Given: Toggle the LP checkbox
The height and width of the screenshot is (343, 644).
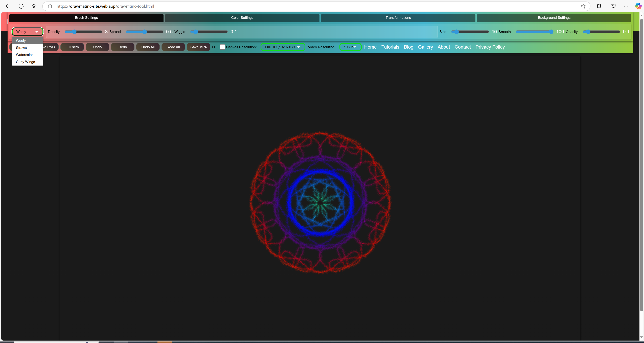Looking at the screenshot, I should [222, 47].
